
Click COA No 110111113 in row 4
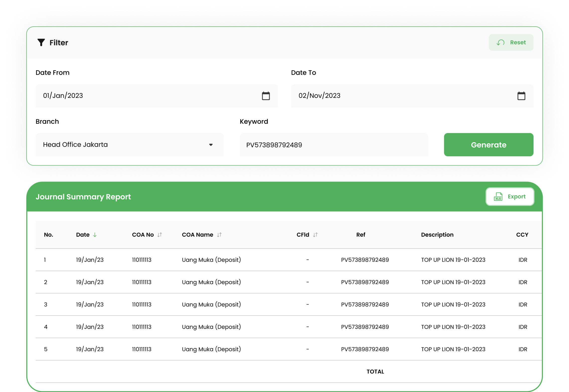(142, 327)
